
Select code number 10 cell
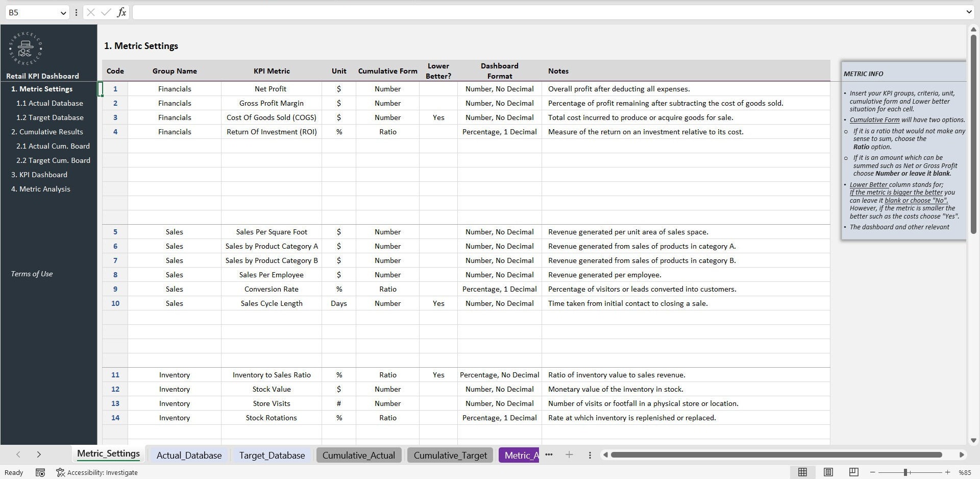point(115,303)
